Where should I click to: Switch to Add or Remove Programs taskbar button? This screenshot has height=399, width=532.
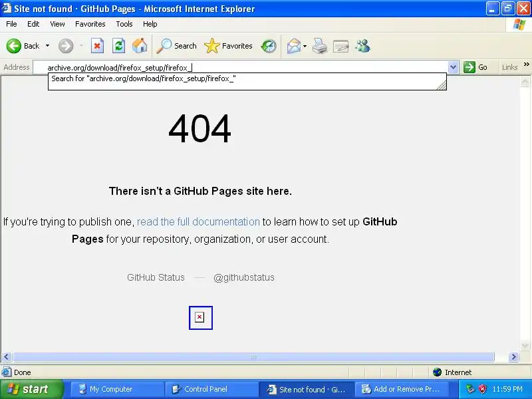[402, 389]
